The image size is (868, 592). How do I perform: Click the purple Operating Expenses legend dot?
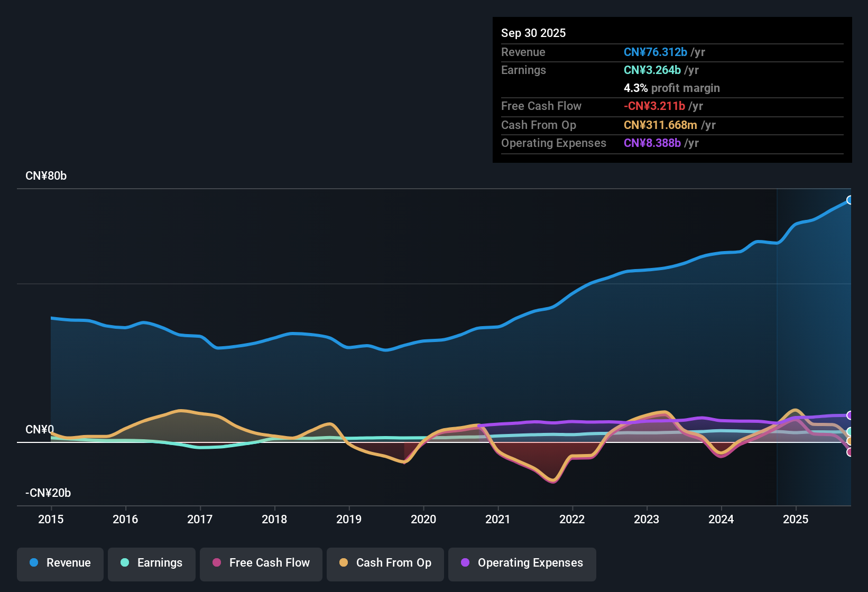click(x=465, y=563)
